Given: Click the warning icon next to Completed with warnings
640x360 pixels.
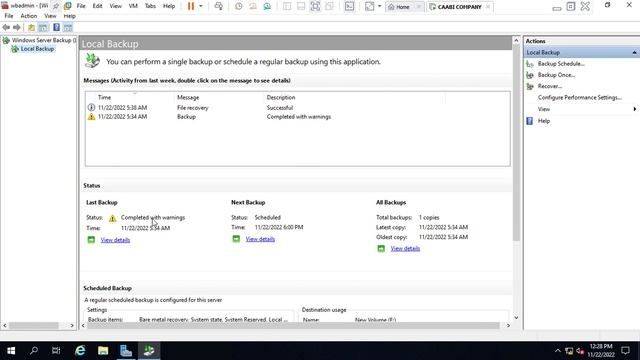Looking at the screenshot, I should (x=112, y=218).
